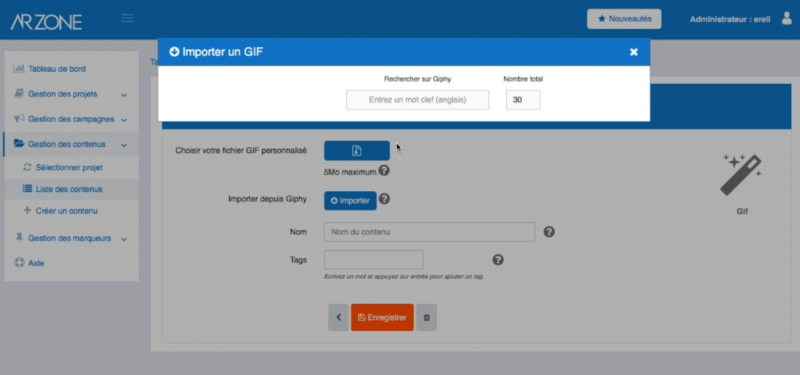Click help icon beside Tags field
800x375 pixels.
click(x=498, y=260)
